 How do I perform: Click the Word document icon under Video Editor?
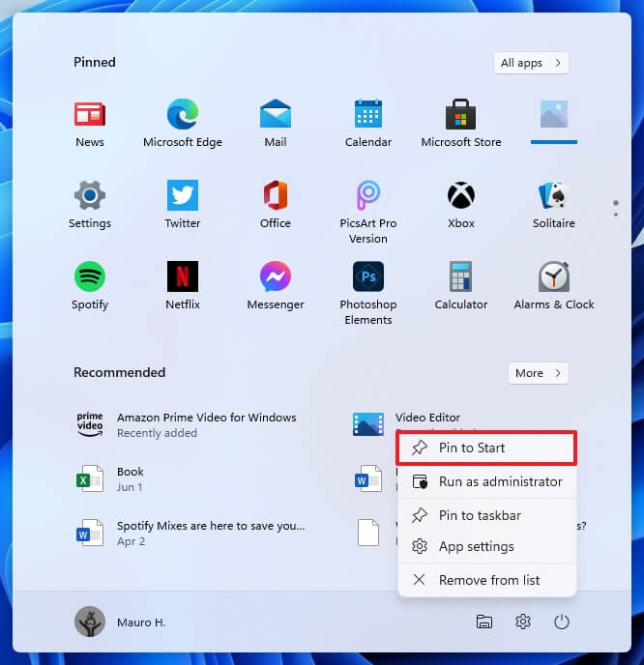click(x=368, y=478)
